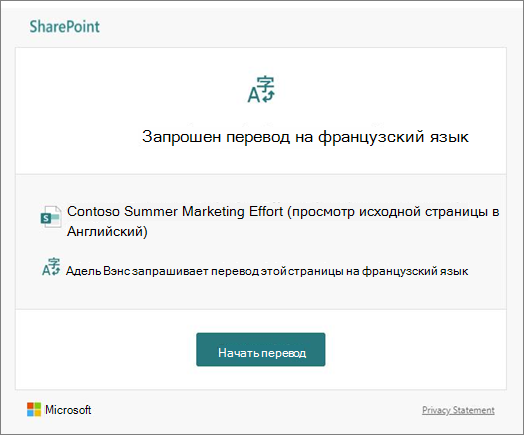The image size is (524, 435).
Task: Click the SharePoint page file icon
Action: coord(51,217)
